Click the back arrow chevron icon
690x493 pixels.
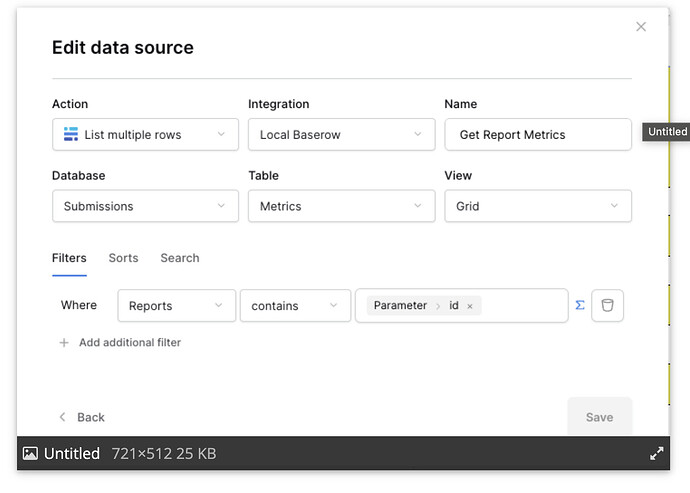(x=62, y=417)
